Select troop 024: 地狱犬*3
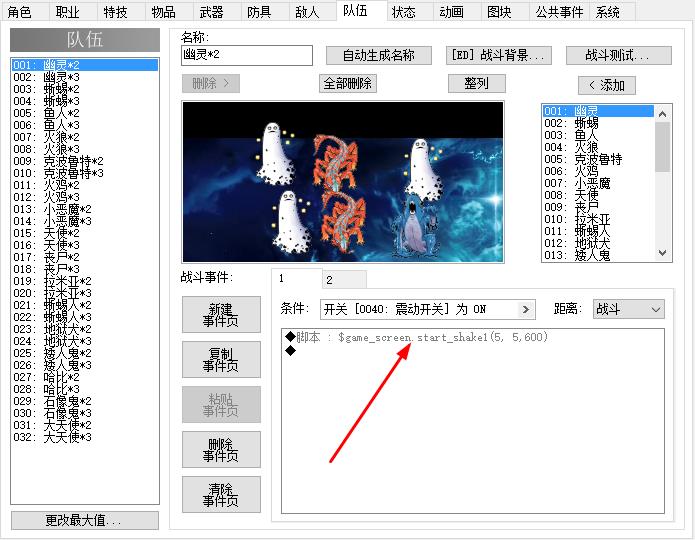Viewport: 695px width, 540px height. pyautogui.click(x=85, y=341)
